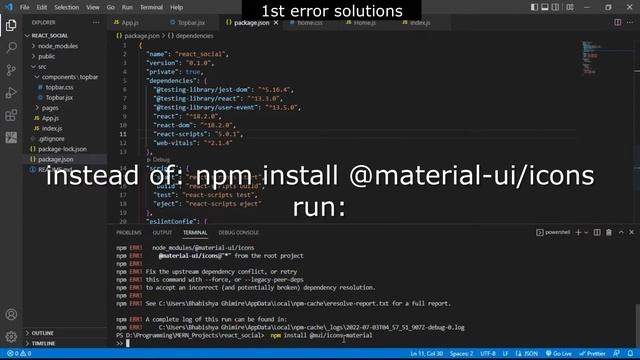Start Go Live server

pos(559,353)
